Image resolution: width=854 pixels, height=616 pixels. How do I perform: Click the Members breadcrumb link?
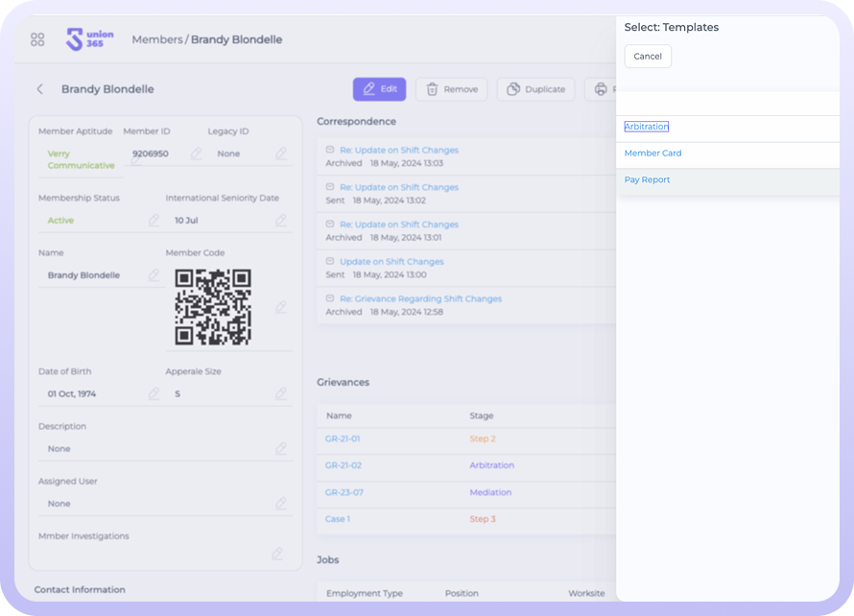(156, 40)
